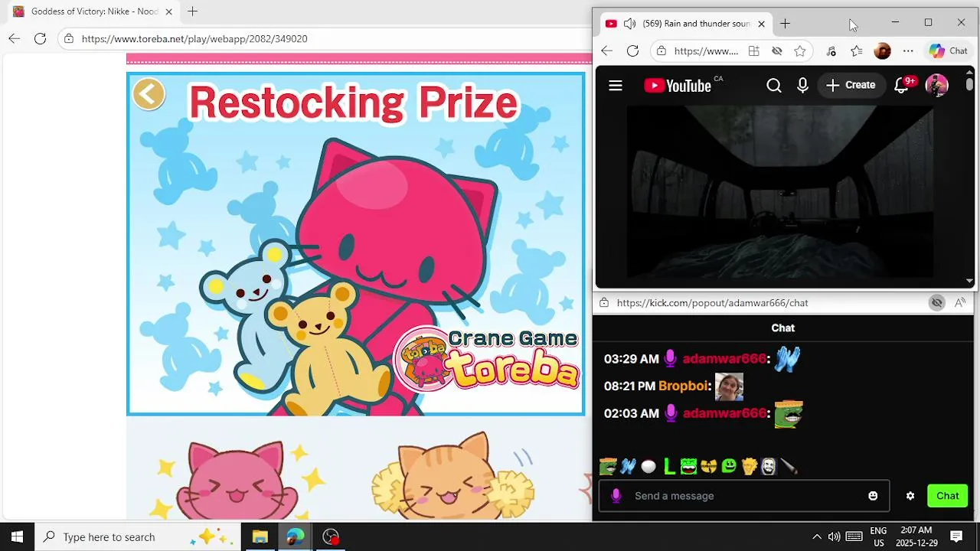Mute the Rain and thunder tab audio
This screenshot has width=980, height=551.
click(x=629, y=24)
